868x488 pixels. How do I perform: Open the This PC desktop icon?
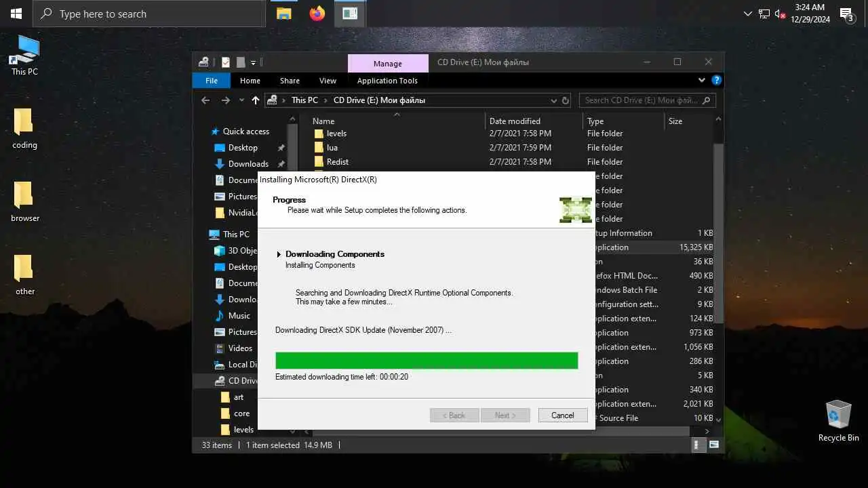[24, 56]
